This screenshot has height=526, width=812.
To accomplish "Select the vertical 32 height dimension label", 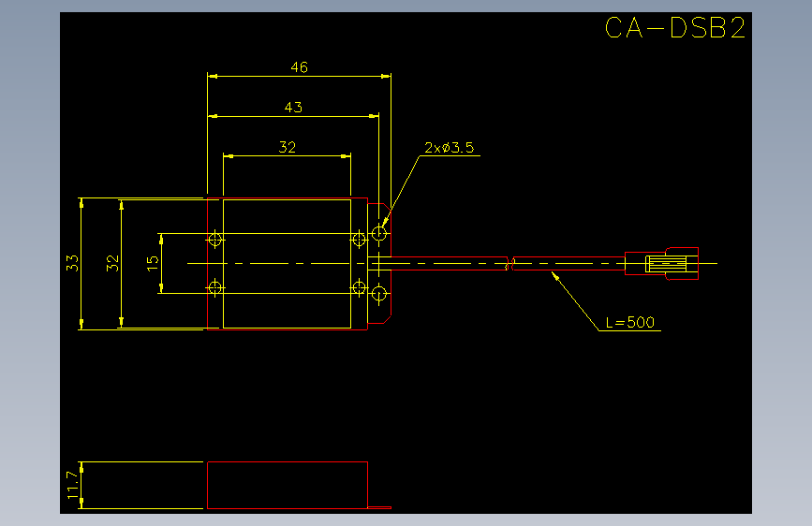I will coord(113,263).
